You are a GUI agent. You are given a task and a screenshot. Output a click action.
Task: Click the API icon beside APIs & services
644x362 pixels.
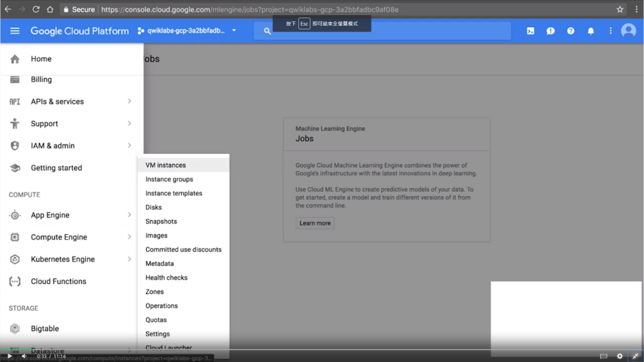coord(15,102)
